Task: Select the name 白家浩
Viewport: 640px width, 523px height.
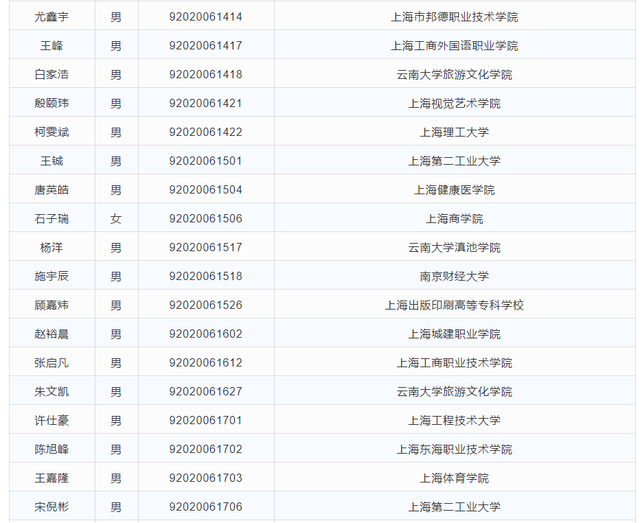Action: coord(51,74)
